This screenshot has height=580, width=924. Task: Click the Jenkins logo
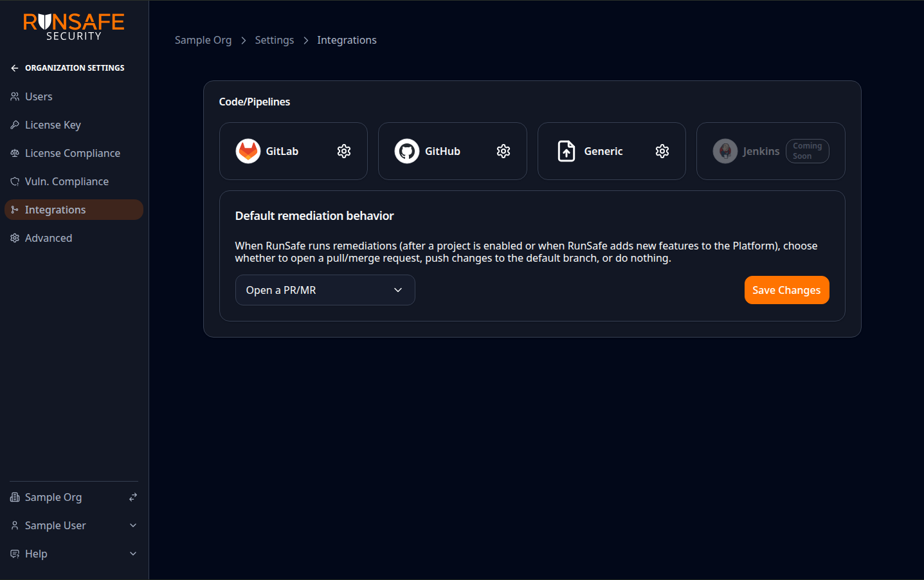(725, 151)
